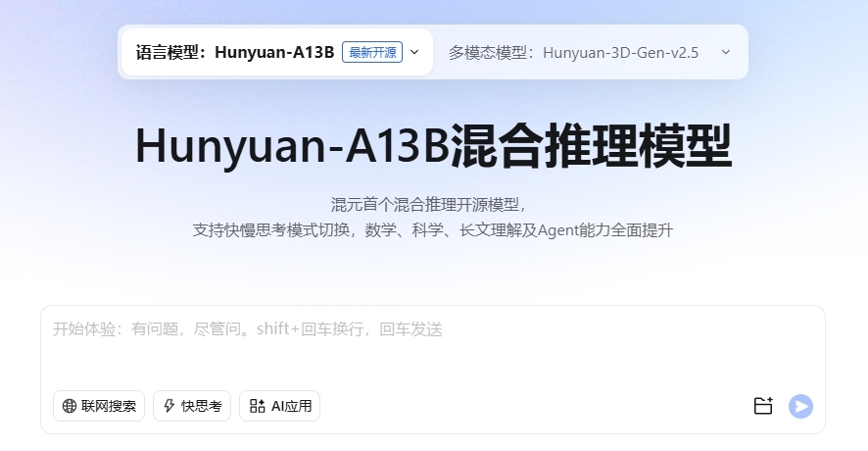Click the Hunyuan-A13B混合推理模型 heading

(x=433, y=146)
